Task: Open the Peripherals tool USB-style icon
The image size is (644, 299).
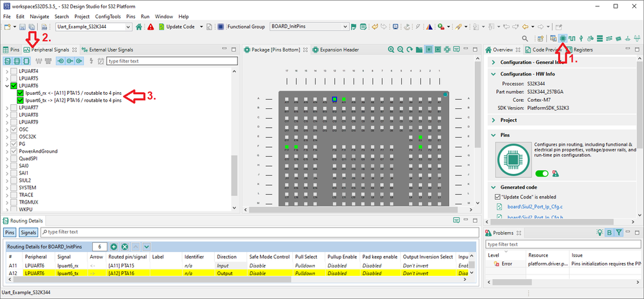Action: click(x=581, y=38)
